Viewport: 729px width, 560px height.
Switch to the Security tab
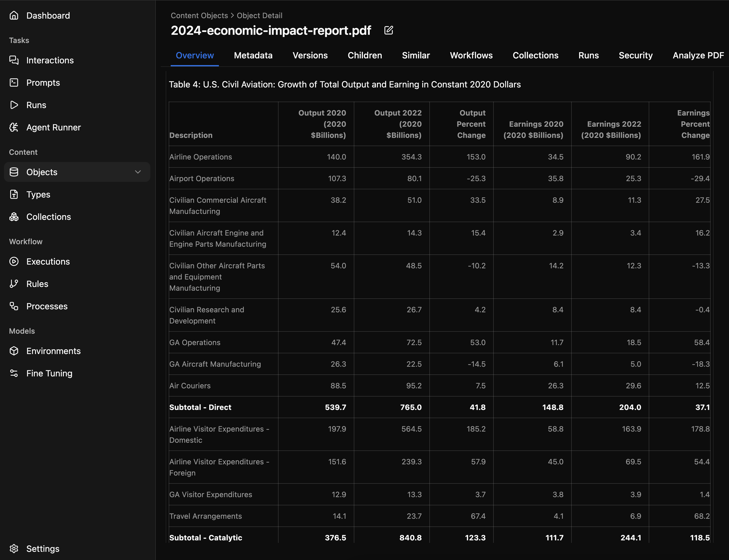click(x=635, y=55)
